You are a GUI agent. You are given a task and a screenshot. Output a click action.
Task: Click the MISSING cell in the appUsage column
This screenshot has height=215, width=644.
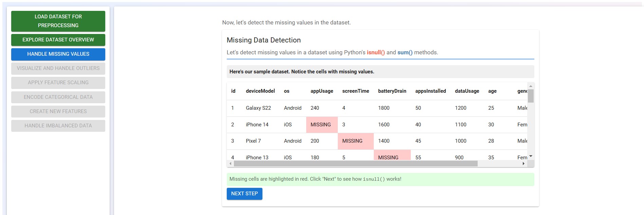click(x=321, y=125)
